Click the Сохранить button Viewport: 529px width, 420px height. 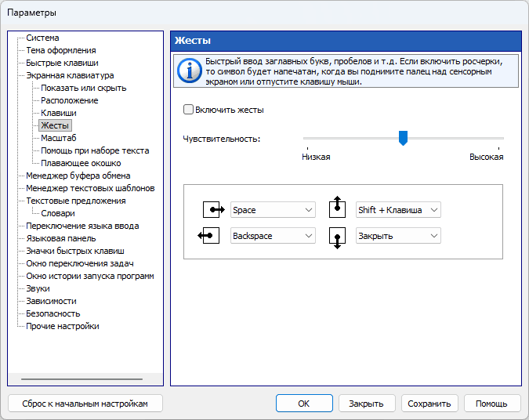[429, 404]
